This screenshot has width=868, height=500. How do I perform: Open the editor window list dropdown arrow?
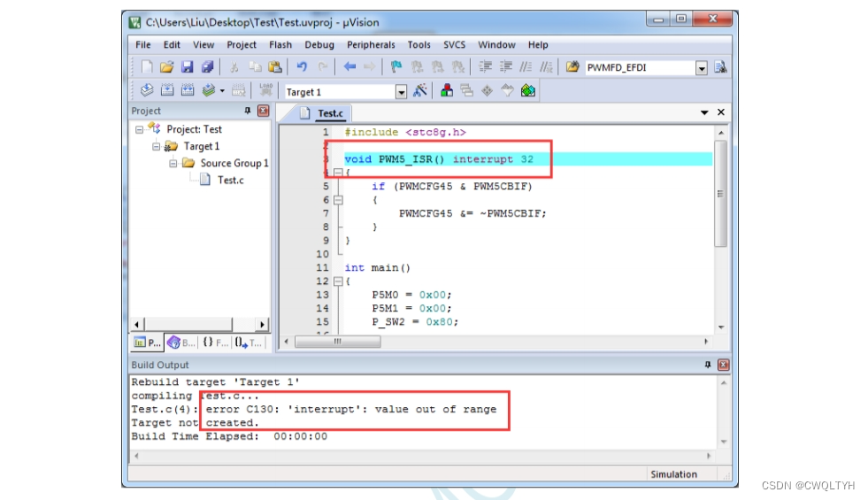point(704,112)
